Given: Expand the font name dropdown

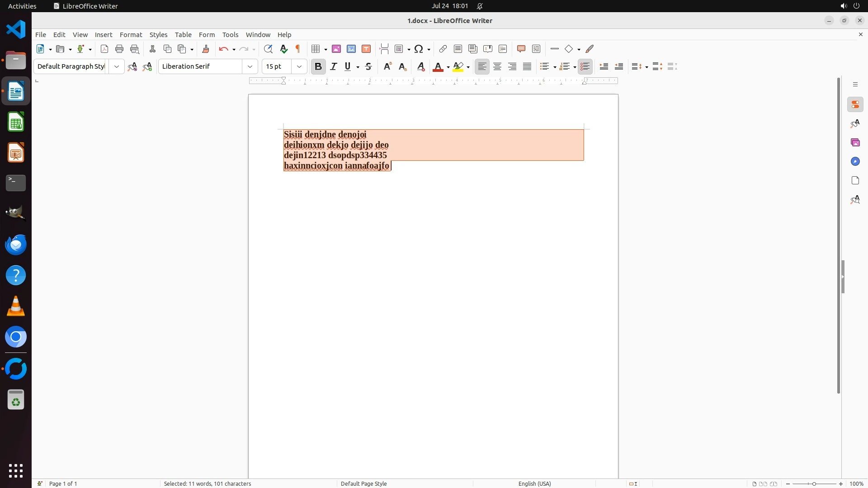Looking at the screenshot, I should (x=250, y=67).
